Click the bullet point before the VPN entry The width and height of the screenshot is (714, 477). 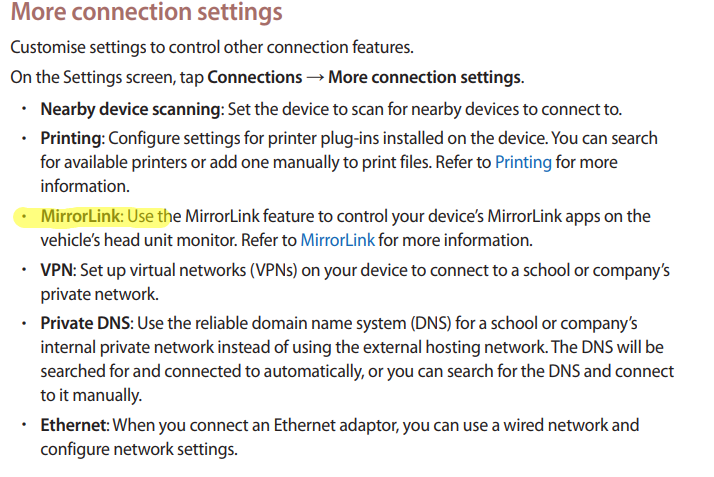pyautogui.click(x=24, y=271)
